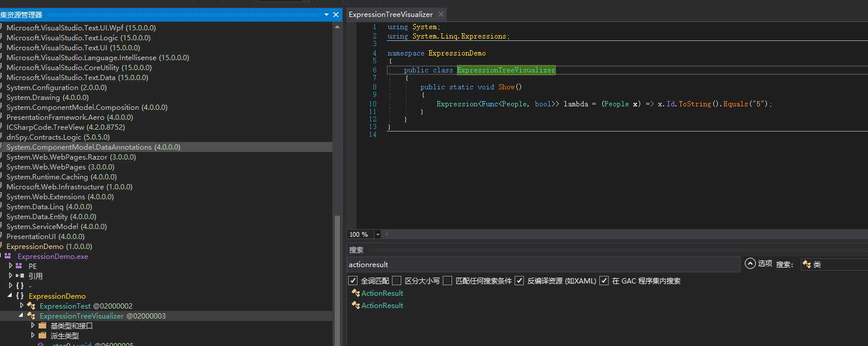Expand the 派生类型 folder

pyautogui.click(x=33, y=335)
